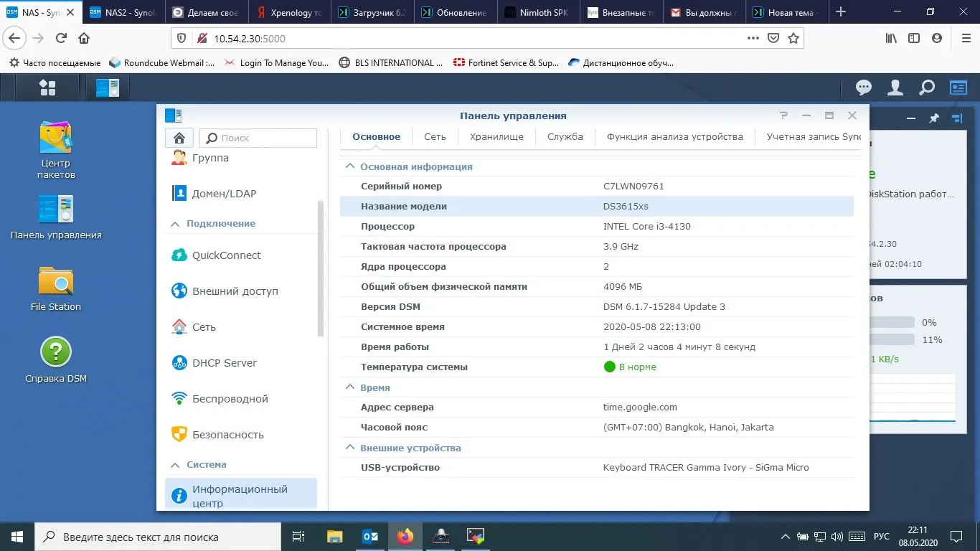
Task: Open Task View on Windows taskbar
Action: click(298, 537)
